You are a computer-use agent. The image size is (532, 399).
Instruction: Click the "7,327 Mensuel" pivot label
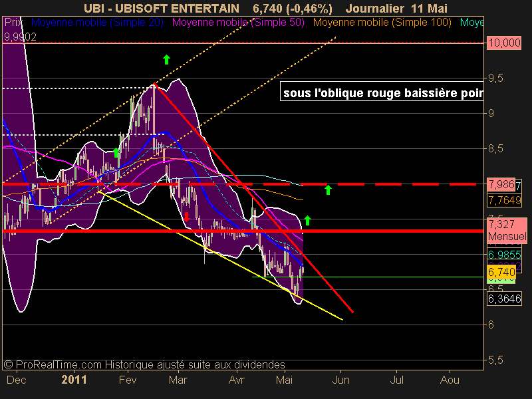[x=507, y=230]
